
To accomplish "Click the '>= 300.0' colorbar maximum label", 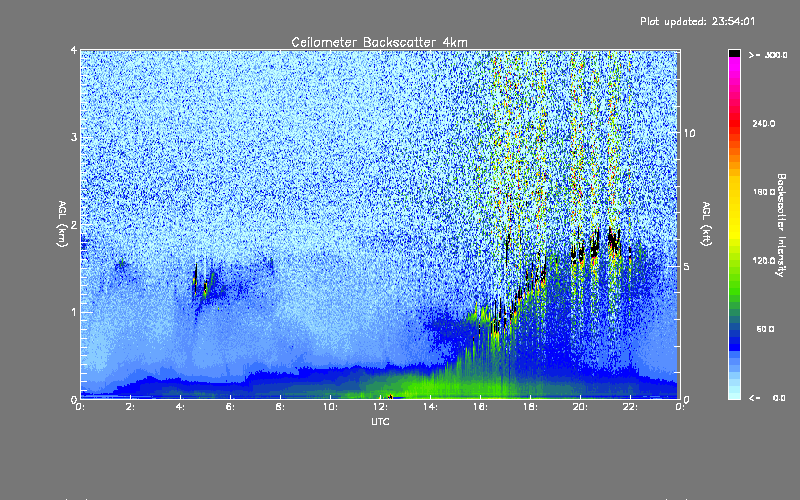I will pos(768,55).
